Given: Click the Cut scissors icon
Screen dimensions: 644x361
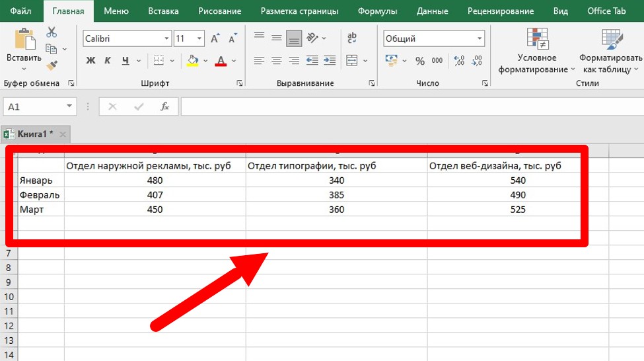Looking at the screenshot, I should click(x=52, y=32).
